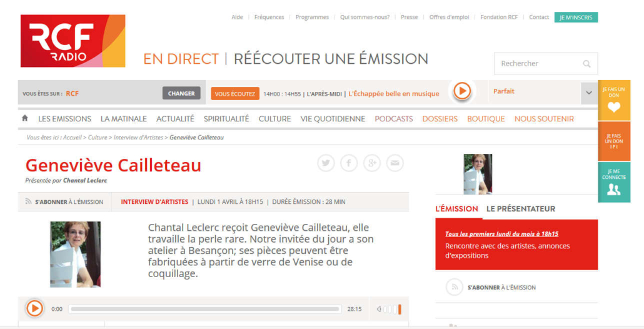This screenshot has height=329, width=644.
Task: Click the heart icon Je fais un don
Action: pos(614,107)
